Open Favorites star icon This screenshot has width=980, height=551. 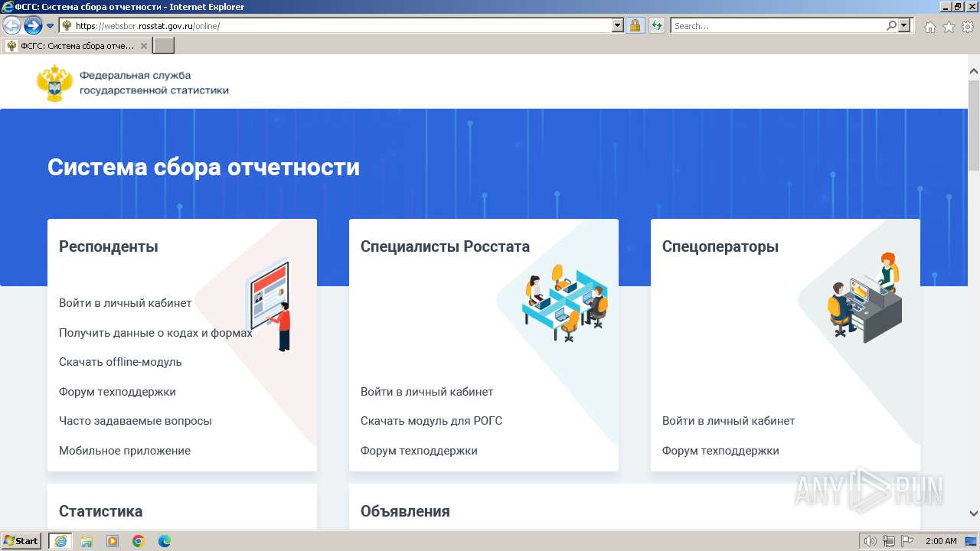[x=949, y=27]
